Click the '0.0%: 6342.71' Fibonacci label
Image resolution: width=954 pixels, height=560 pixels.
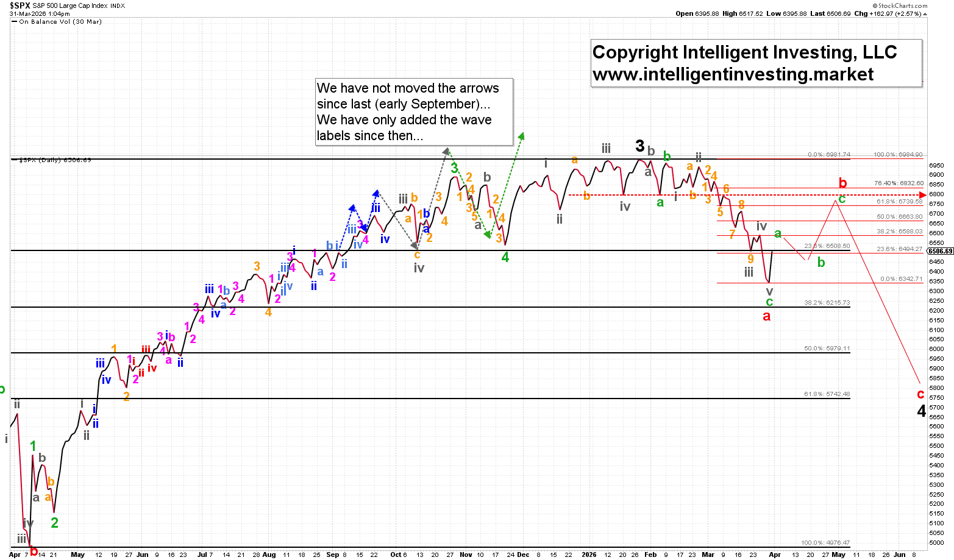902,279
